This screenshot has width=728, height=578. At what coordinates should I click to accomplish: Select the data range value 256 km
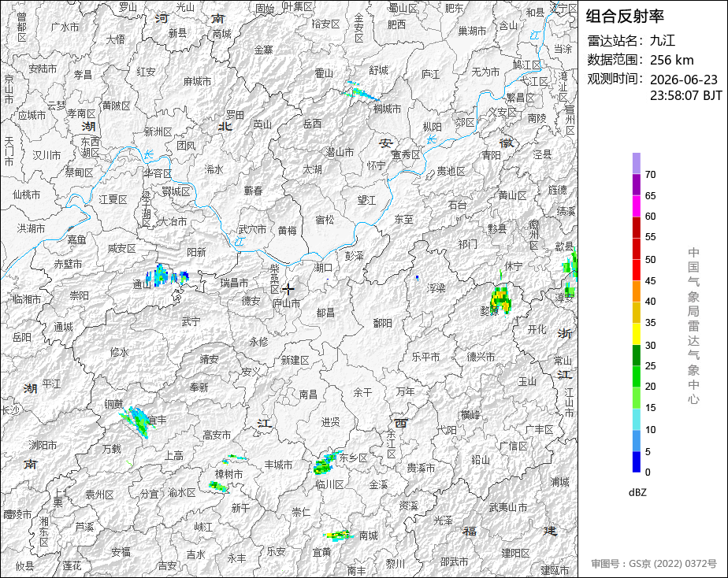click(671, 61)
